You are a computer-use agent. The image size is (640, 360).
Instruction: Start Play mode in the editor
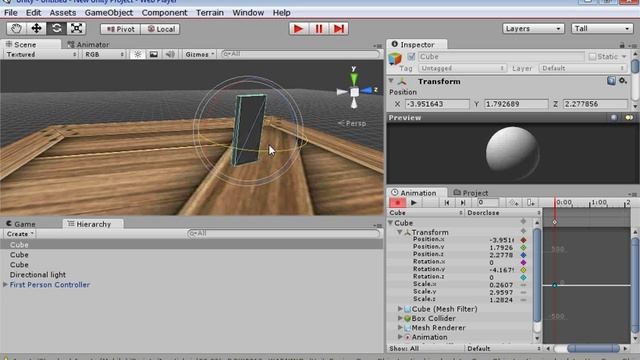pos(299,29)
